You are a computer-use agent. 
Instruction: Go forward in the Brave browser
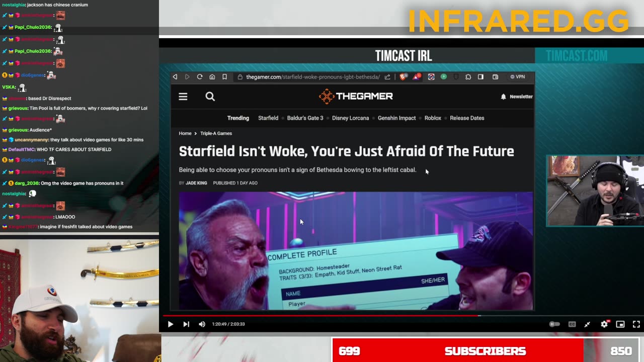pos(187,77)
